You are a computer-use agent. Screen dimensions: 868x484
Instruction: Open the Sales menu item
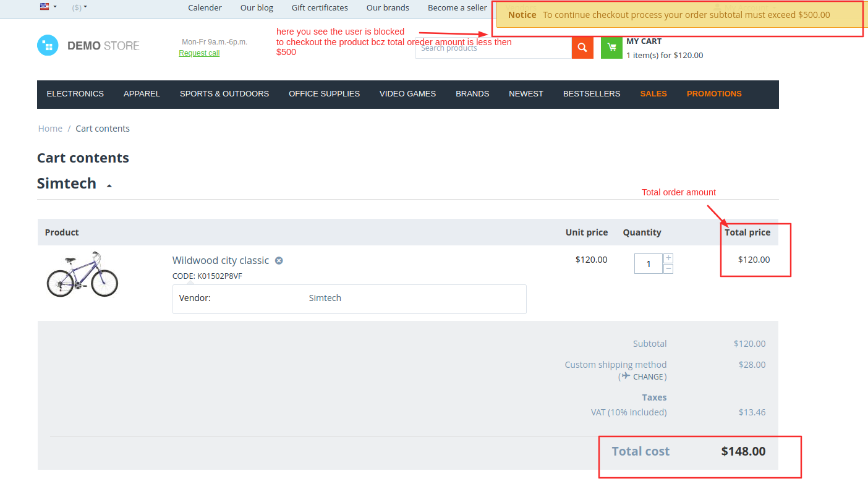click(x=653, y=94)
